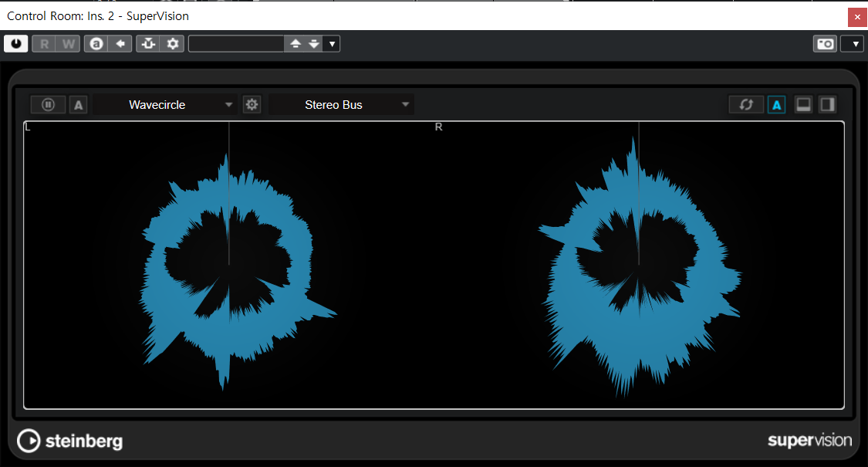Screen dimensions: 868x467
Task: Load the previous preset with up arrow
Action: [295, 44]
